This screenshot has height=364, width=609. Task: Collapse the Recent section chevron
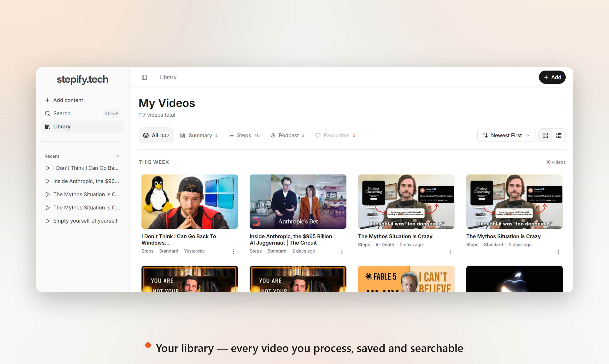coord(118,156)
